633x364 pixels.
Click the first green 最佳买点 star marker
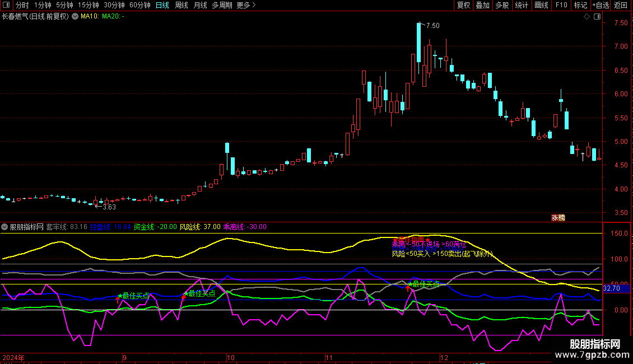119,295
